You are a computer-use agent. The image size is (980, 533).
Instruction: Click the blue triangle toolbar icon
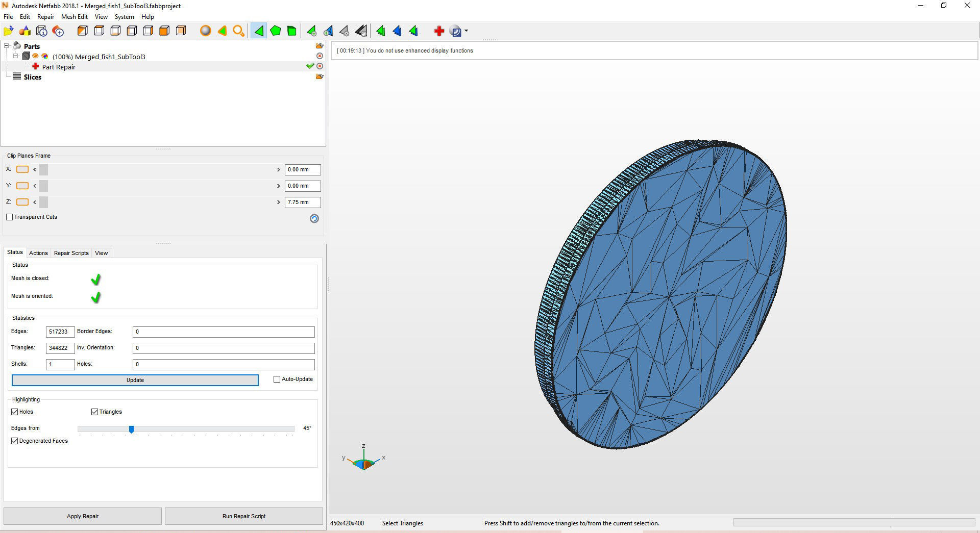click(x=397, y=31)
